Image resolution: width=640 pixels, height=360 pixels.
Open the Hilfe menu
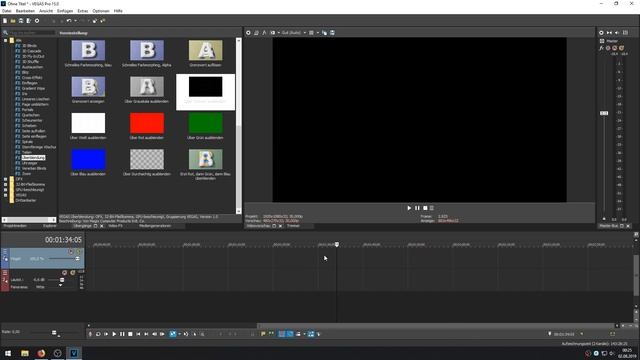coord(118,11)
